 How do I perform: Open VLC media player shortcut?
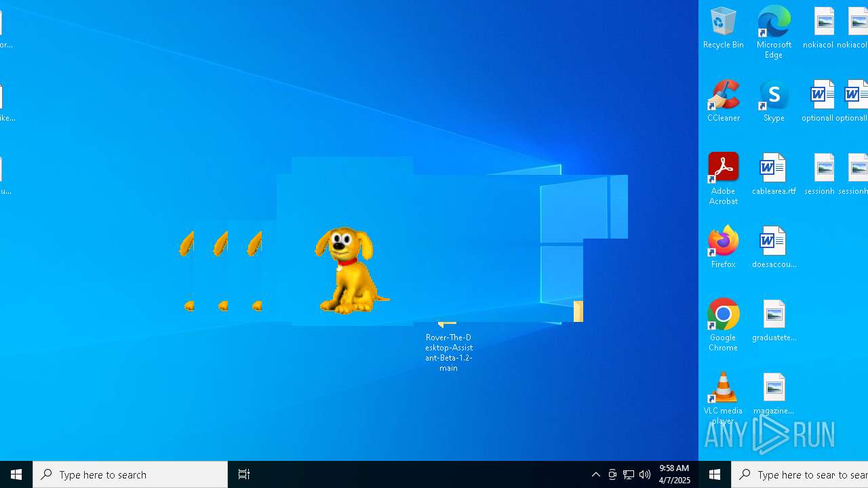(723, 399)
